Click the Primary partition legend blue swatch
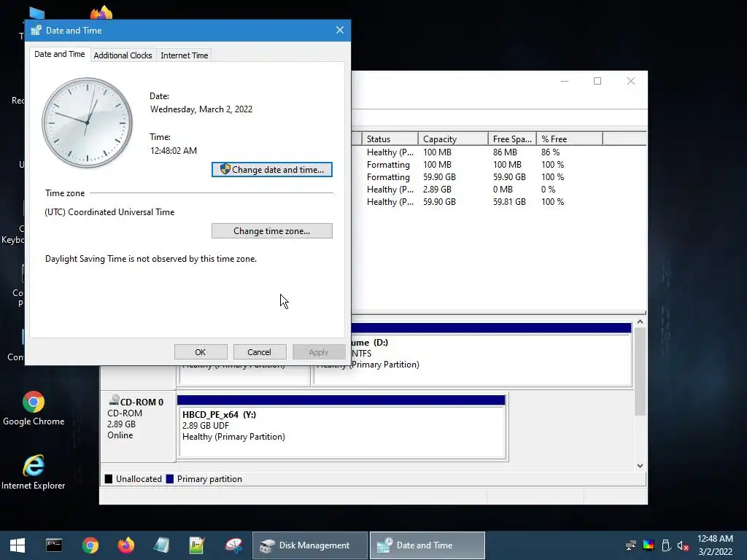 point(170,479)
